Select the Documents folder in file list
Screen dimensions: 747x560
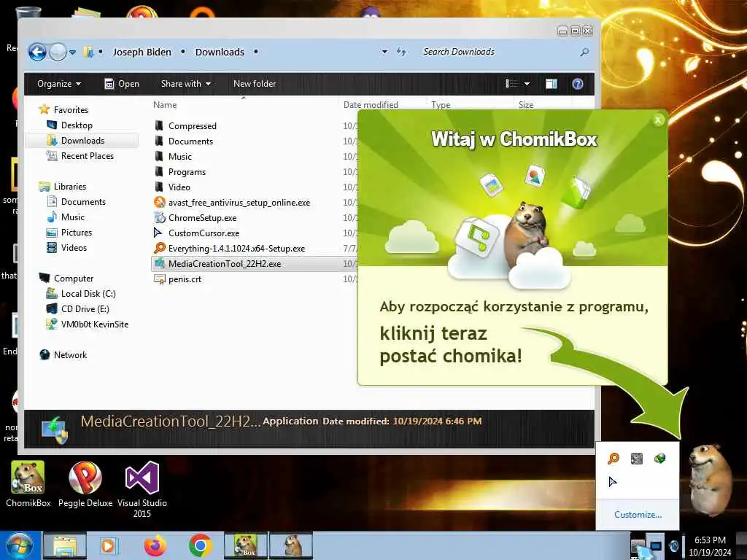[x=184, y=141]
